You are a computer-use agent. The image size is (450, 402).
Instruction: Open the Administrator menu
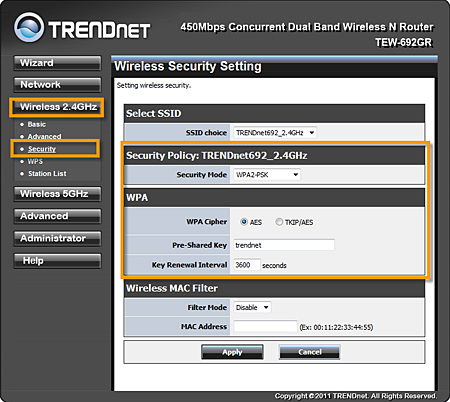[x=57, y=239]
